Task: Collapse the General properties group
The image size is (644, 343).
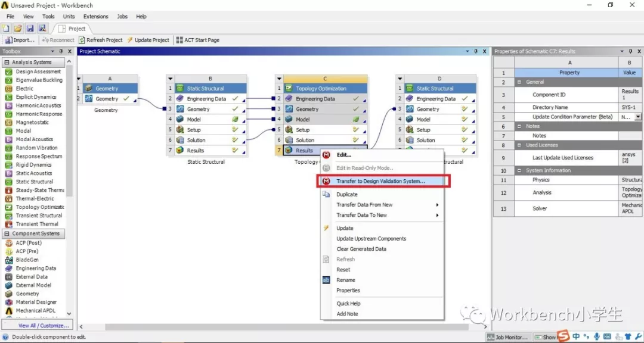Action: point(519,82)
